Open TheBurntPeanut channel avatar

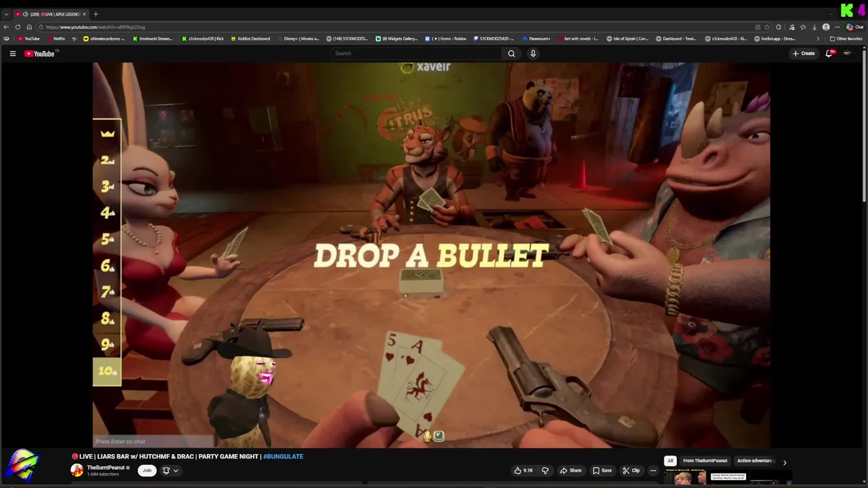[x=77, y=470]
